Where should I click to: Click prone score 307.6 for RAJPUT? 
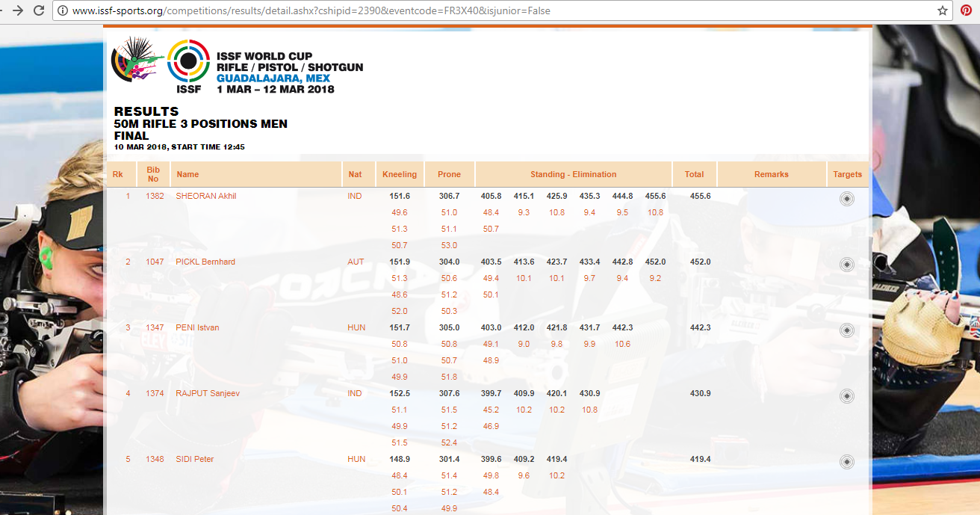point(449,393)
